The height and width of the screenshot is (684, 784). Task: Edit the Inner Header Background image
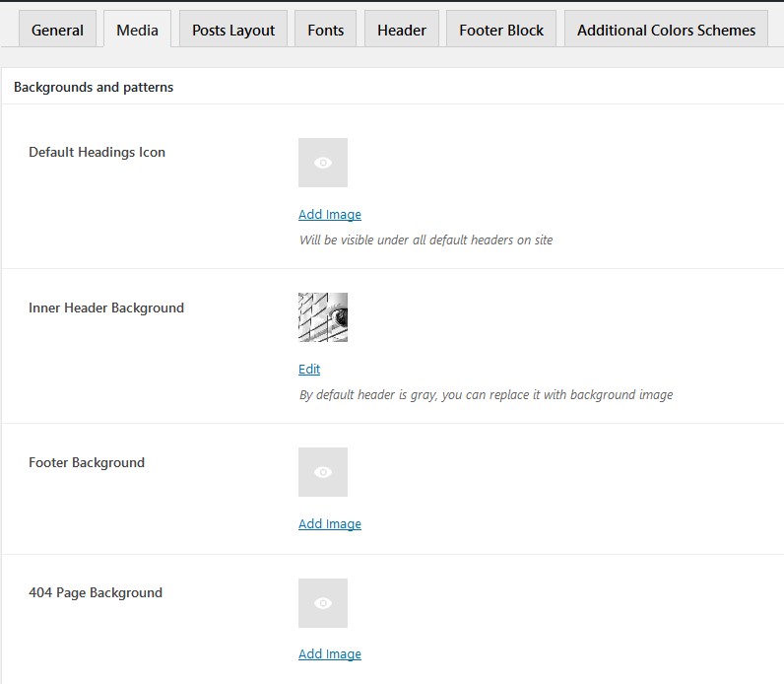pyautogui.click(x=309, y=369)
